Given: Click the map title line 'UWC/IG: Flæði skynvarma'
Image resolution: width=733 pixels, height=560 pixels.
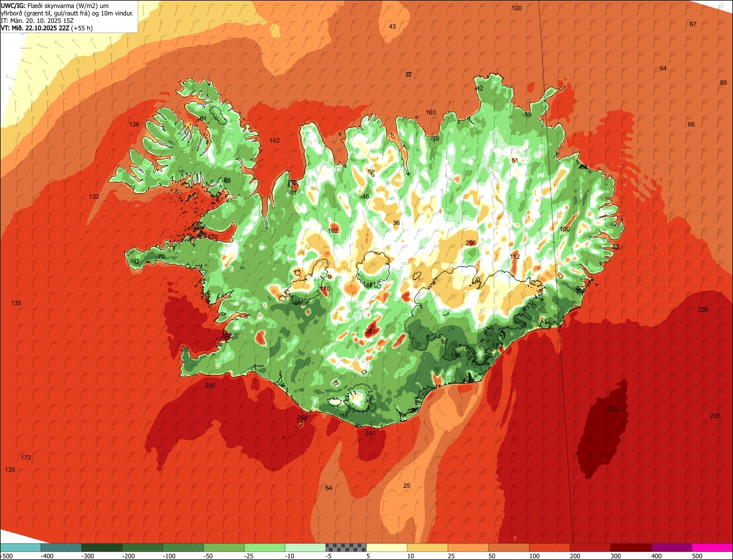Looking at the screenshot, I should [x=54, y=5].
